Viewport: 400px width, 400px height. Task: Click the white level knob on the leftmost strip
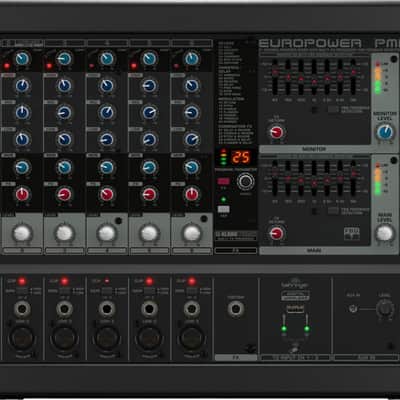click(x=22, y=233)
